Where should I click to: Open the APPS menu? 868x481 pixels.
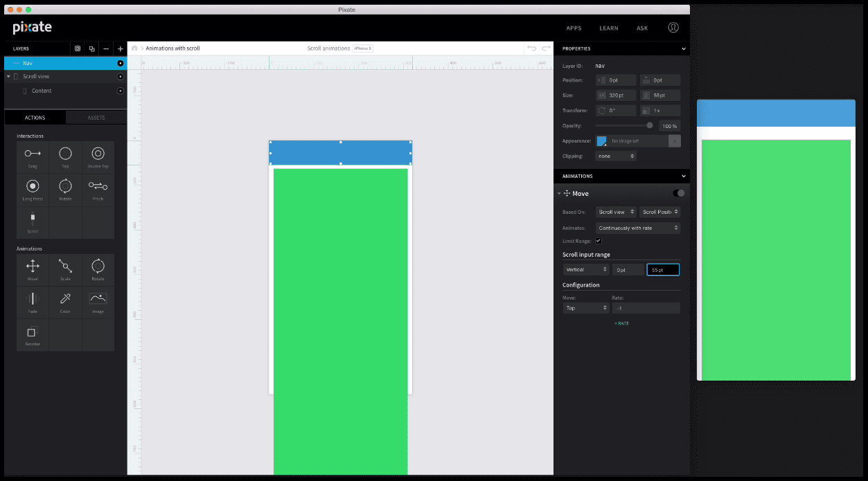[x=574, y=28]
